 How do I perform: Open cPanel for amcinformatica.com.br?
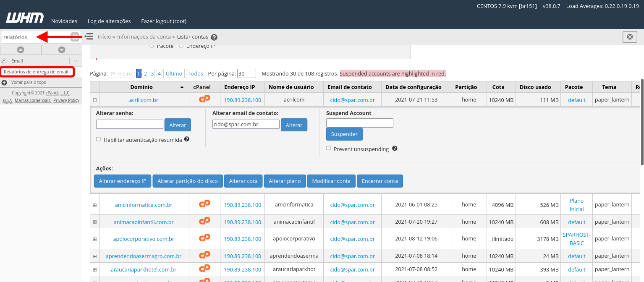[x=204, y=204]
